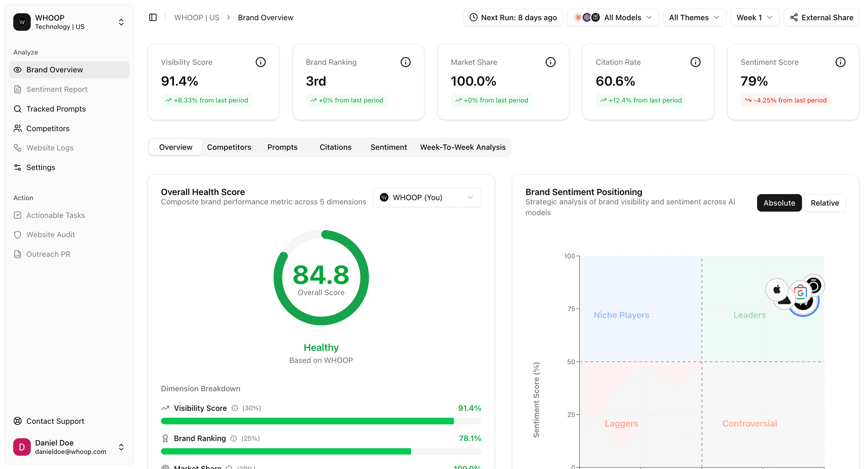View Website Logs

tap(50, 148)
